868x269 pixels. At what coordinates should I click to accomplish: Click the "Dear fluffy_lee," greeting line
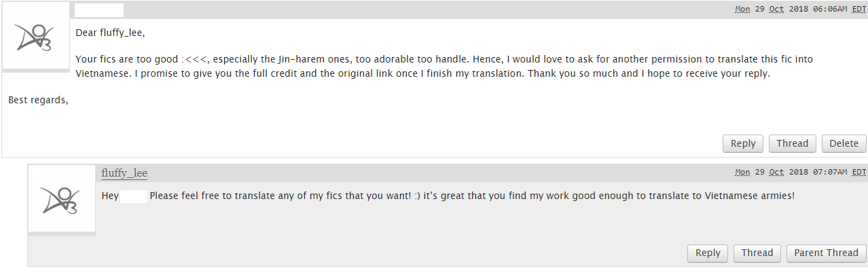(x=111, y=33)
